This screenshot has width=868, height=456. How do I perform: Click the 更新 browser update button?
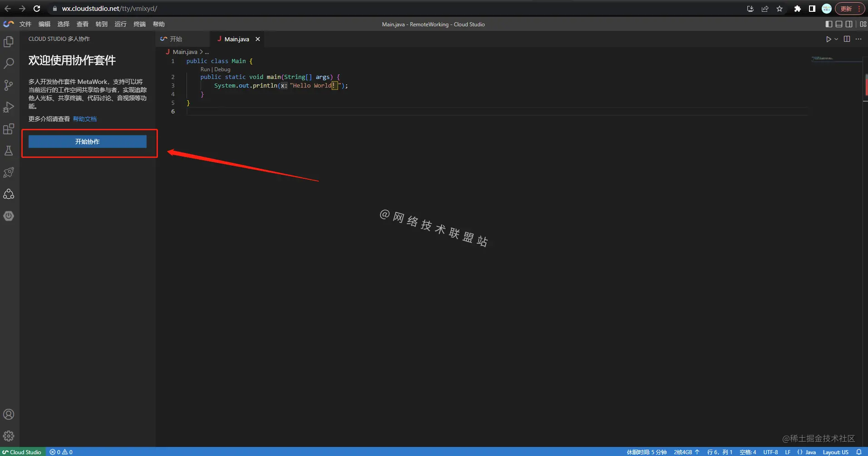pos(849,9)
